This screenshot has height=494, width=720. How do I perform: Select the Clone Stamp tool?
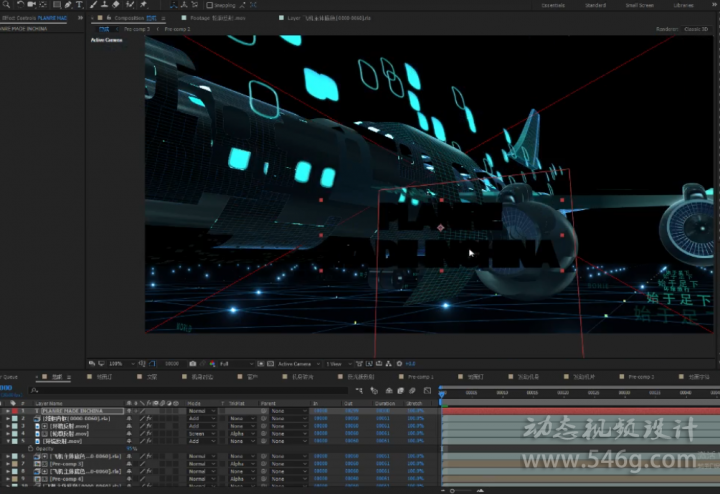(x=105, y=5)
